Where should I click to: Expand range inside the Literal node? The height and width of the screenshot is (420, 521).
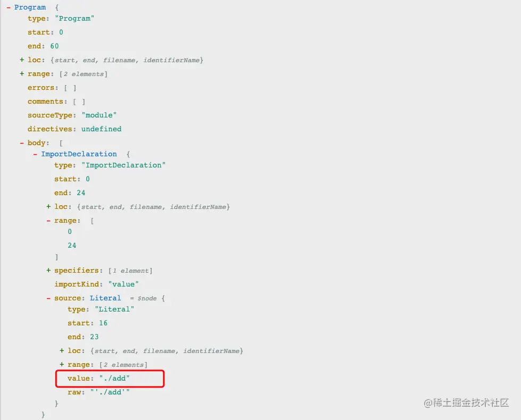pos(62,365)
